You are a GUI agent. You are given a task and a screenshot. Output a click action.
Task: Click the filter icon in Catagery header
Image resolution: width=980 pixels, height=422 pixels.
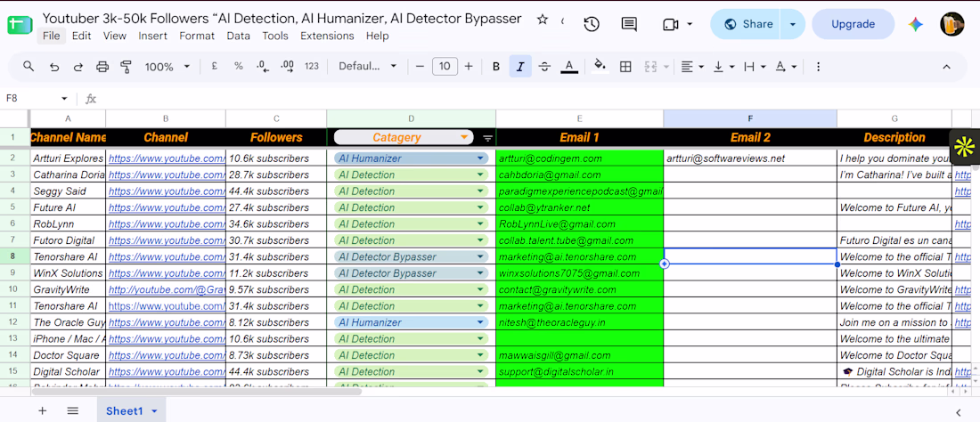coord(488,138)
